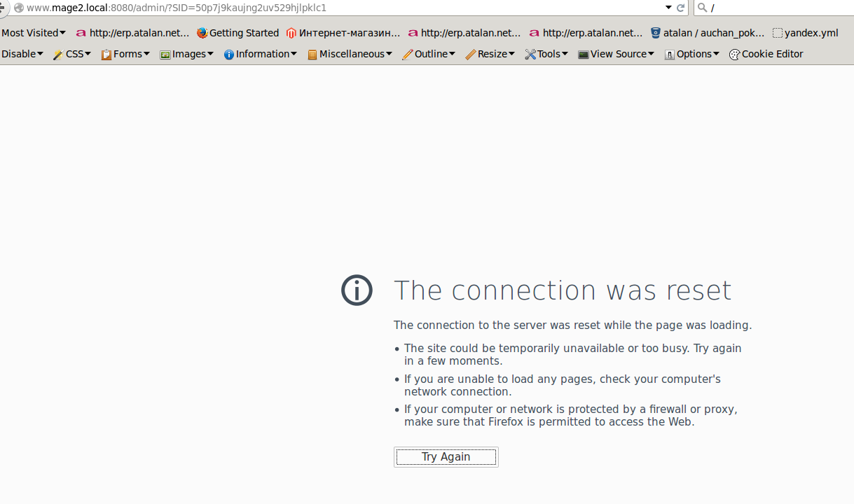Open the Options dropdown
The height and width of the screenshot is (504, 854).
click(x=692, y=54)
